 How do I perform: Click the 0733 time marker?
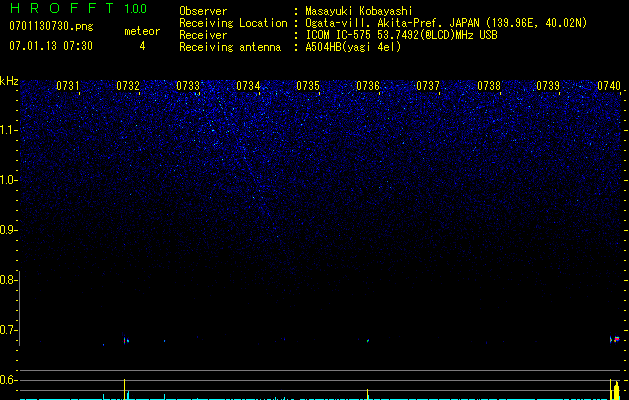(x=188, y=86)
